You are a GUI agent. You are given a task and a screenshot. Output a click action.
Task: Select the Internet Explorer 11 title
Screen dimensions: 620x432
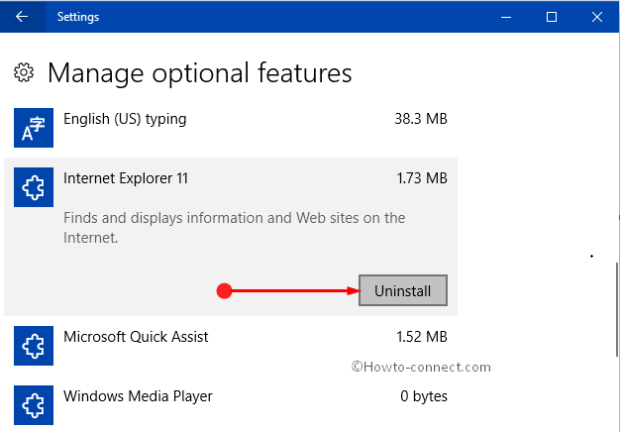(x=126, y=178)
